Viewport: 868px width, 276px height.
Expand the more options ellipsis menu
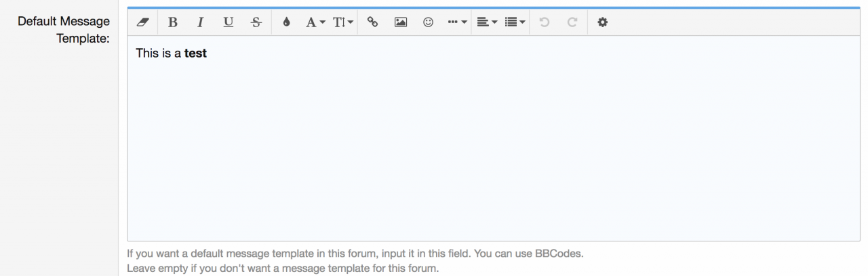click(457, 22)
